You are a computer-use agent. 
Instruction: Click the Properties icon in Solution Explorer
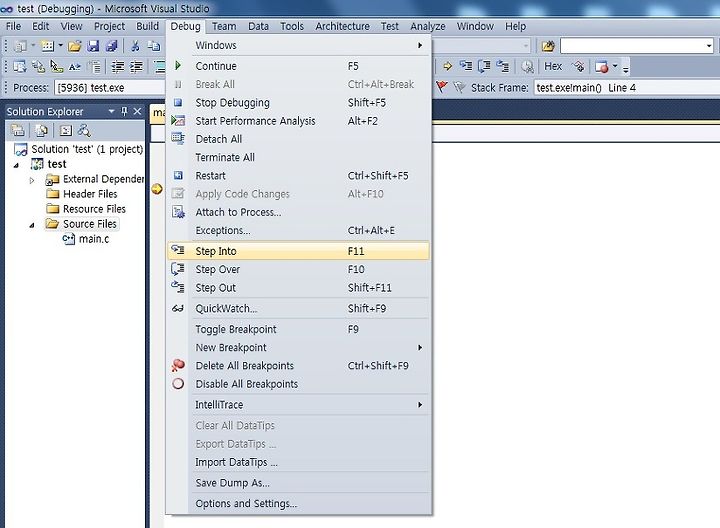pyautogui.click(x=18, y=131)
